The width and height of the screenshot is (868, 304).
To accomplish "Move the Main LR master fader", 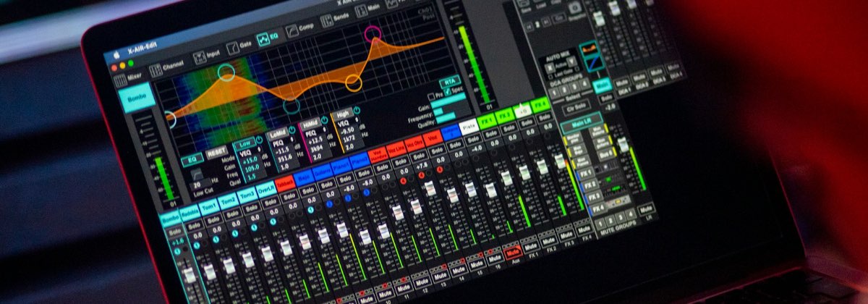I will [x=623, y=145].
